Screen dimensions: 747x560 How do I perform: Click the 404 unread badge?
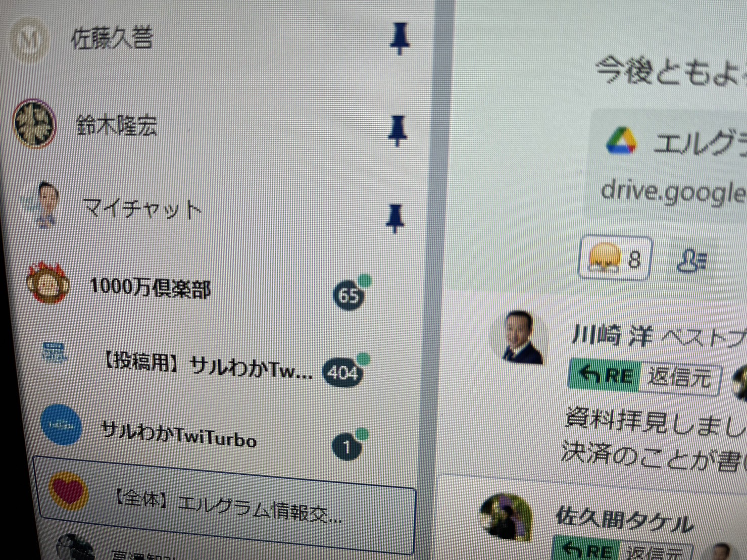[343, 373]
